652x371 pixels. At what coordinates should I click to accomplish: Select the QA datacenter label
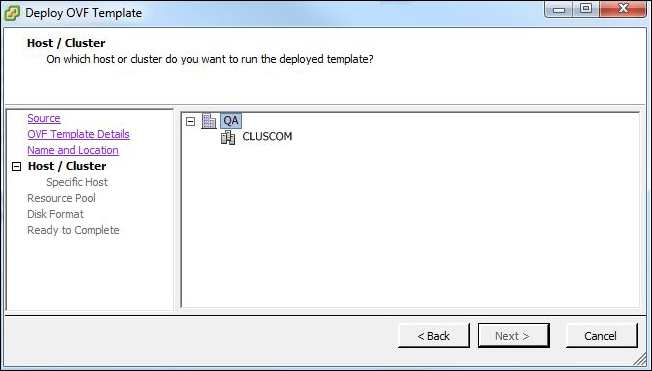[x=231, y=121]
